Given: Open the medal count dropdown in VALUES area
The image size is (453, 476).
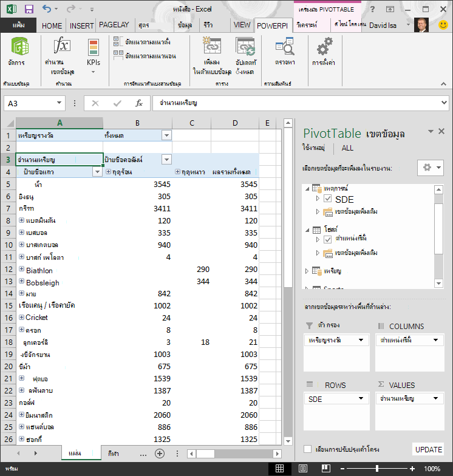Looking at the screenshot, I should click(x=436, y=398).
